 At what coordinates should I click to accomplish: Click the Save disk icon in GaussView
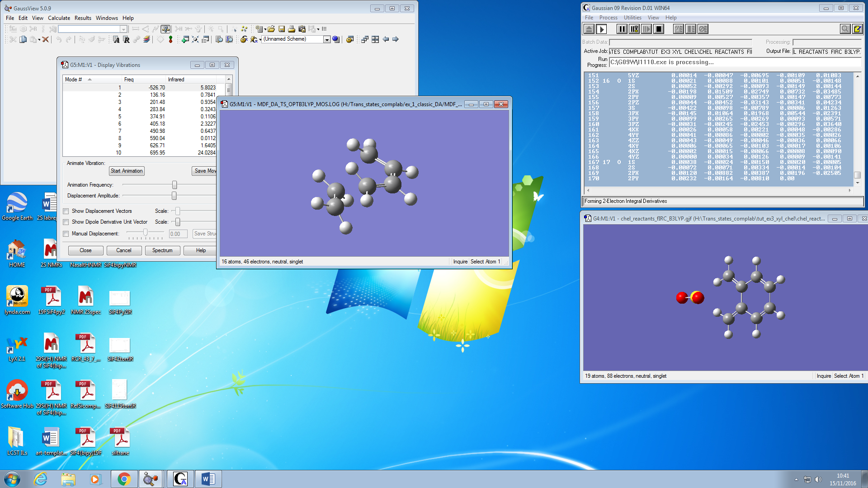pos(282,29)
